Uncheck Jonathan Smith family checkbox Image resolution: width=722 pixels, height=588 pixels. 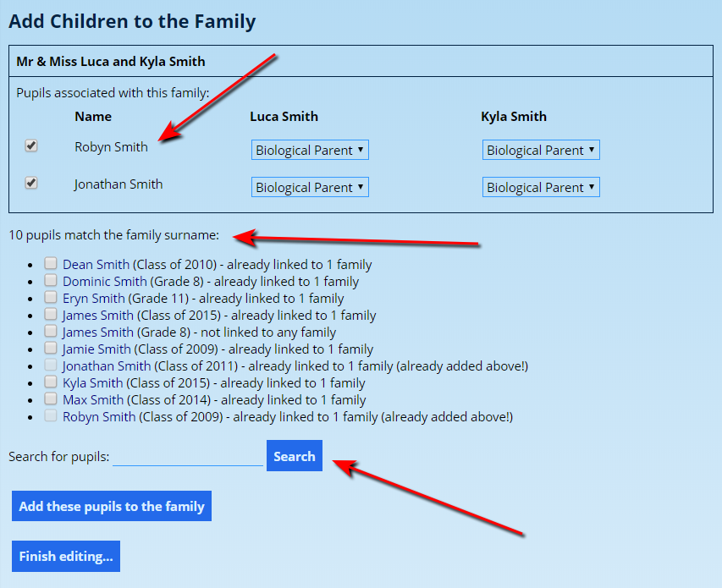(x=31, y=183)
